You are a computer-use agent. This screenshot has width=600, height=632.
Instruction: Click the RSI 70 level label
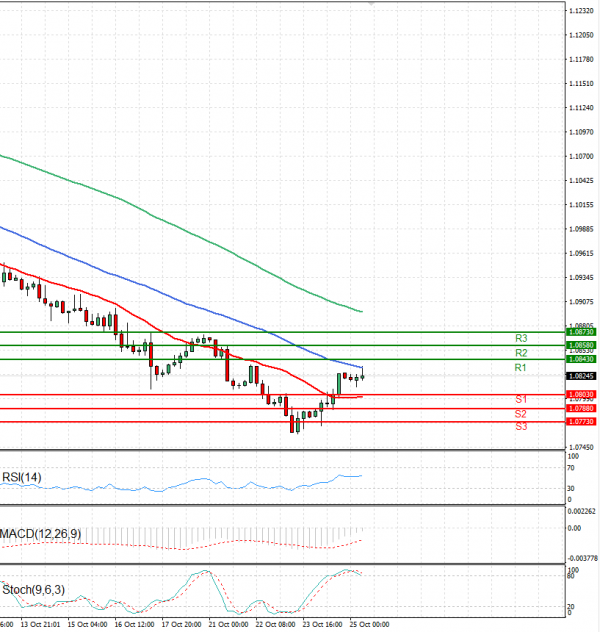571,468
